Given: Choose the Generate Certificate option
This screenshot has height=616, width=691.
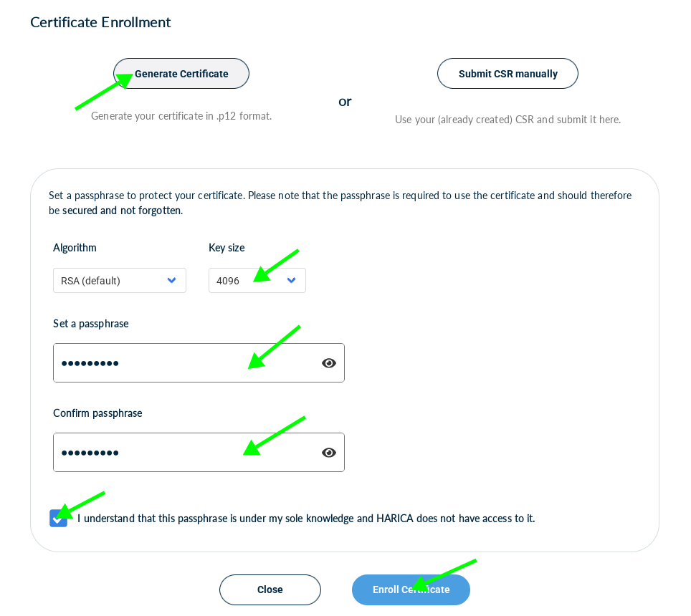Looking at the screenshot, I should tap(181, 74).
